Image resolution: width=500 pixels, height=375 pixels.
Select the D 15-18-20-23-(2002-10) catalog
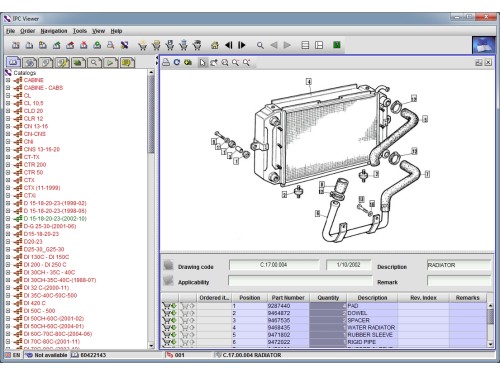(55, 219)
